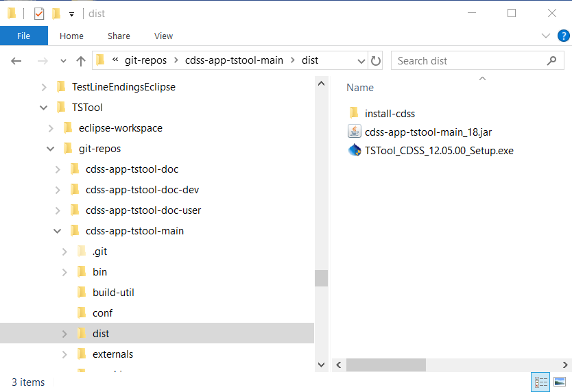
Task: Switch to large icons view
Action: click(560, 382)
